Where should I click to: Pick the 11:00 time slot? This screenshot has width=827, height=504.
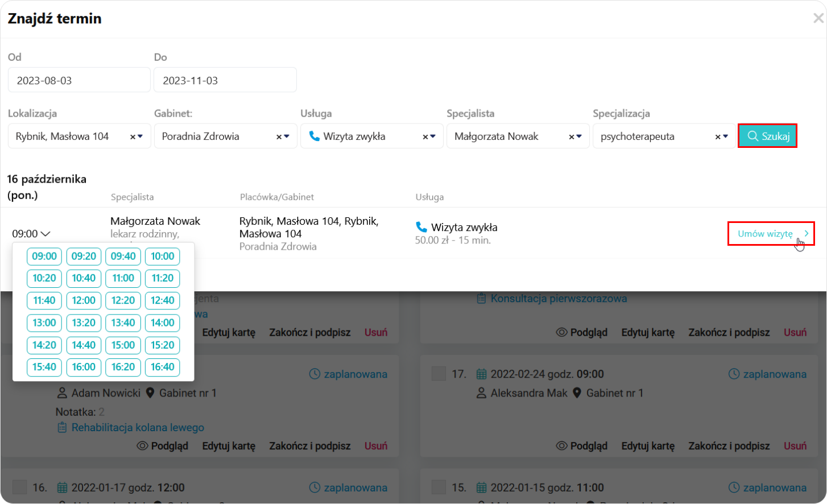point(123,278)
